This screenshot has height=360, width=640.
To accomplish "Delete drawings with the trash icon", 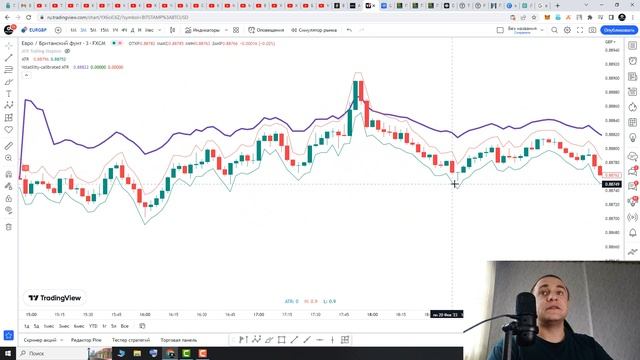I will (9, 227).
